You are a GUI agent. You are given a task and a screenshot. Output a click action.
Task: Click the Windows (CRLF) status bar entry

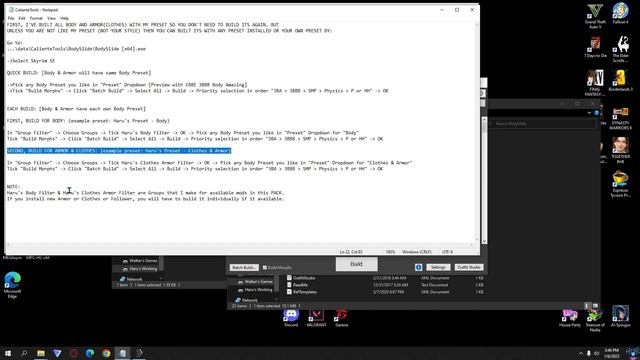click(x=416, y=252)
